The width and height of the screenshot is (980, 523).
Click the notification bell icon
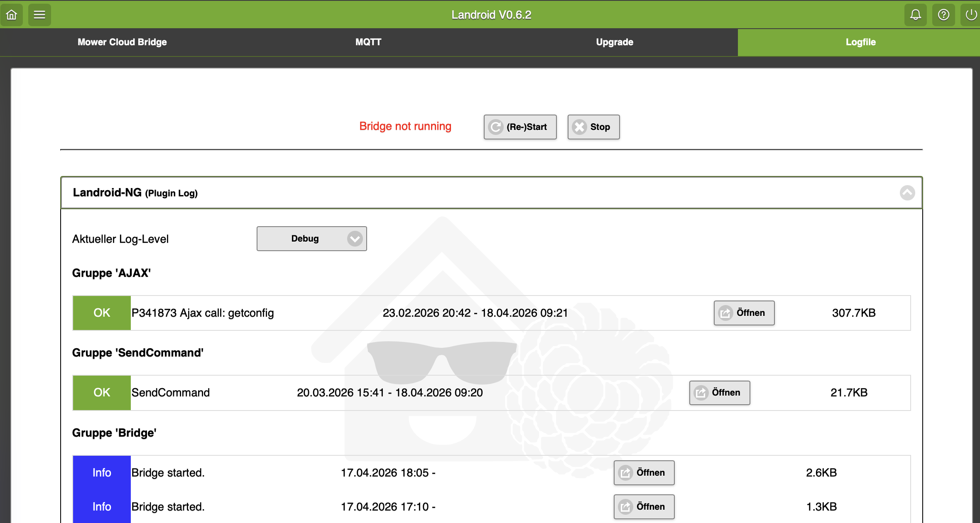pyautogui.click(x=915, y=15)
